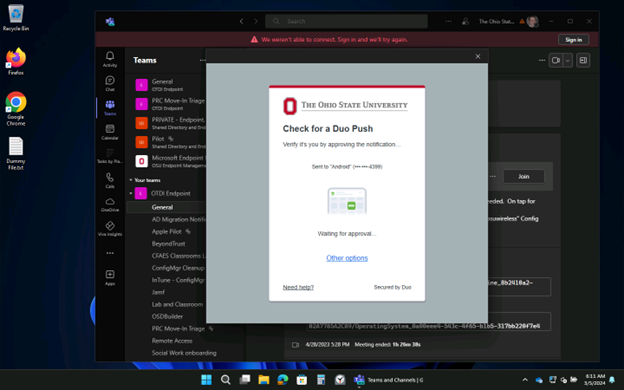Open Apps store in Teams sidebar
This screenshot has height=390, width=624.
tap(110, 277)
